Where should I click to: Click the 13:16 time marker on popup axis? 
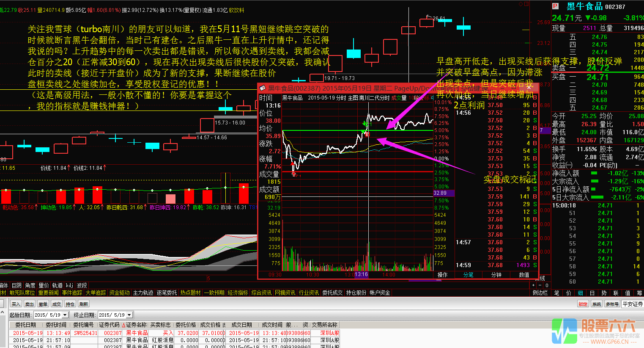point(361,275)
